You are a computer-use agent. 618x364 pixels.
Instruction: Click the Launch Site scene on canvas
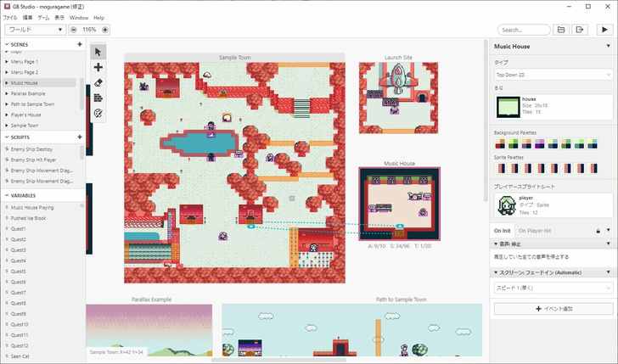coord(398,98)
